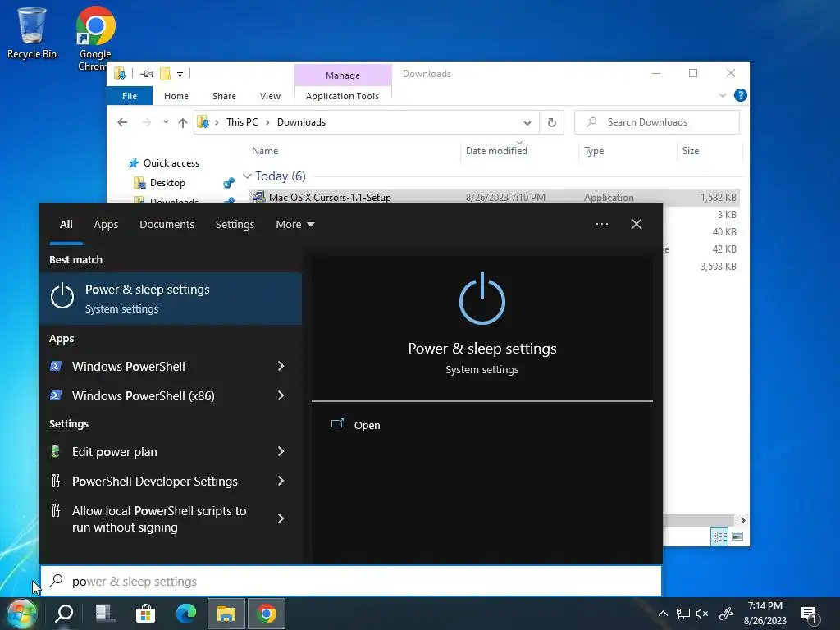840x630 pixels.
Task: Open the More search filter dropdown
Action: click(x=294, y=225)
